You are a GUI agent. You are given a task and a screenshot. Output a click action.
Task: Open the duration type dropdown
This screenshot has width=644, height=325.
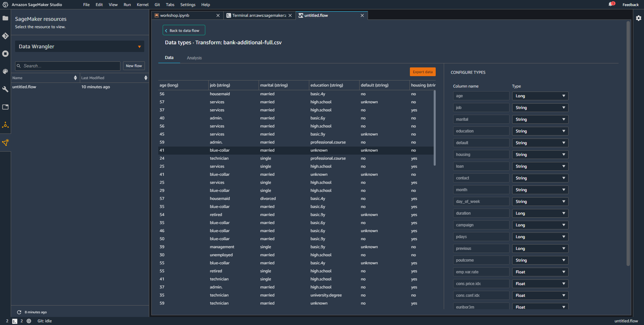(x=540, y=213)
